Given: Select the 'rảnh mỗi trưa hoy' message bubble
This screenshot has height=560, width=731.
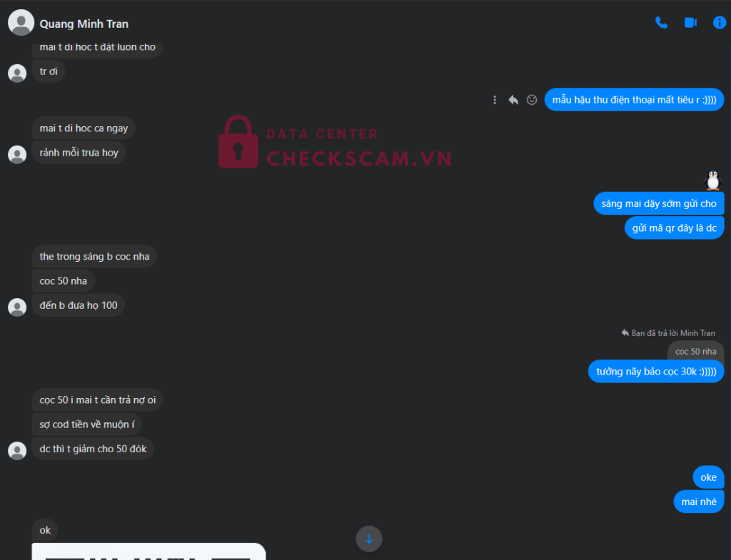Looking at the screenshot, I should point(79,153).
